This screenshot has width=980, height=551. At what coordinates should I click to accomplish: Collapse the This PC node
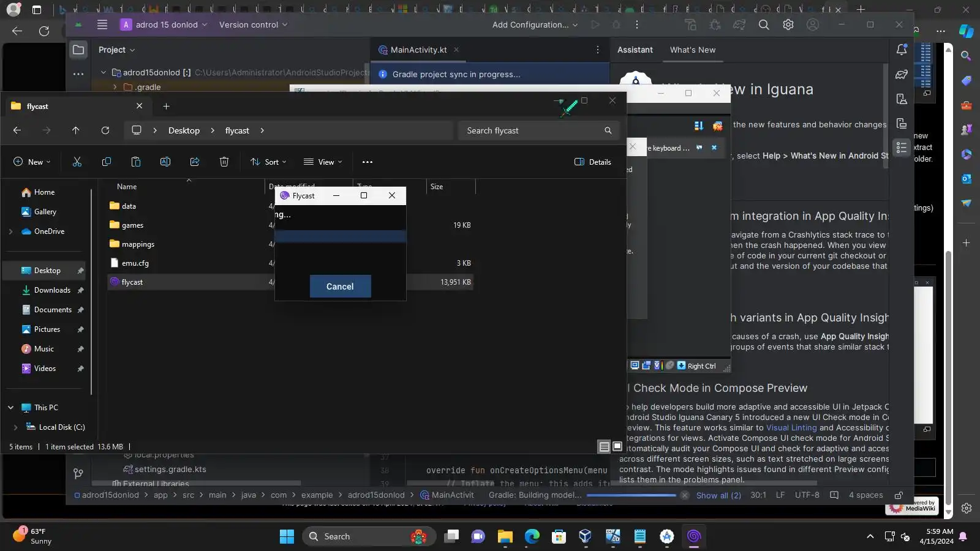point(10,408)
